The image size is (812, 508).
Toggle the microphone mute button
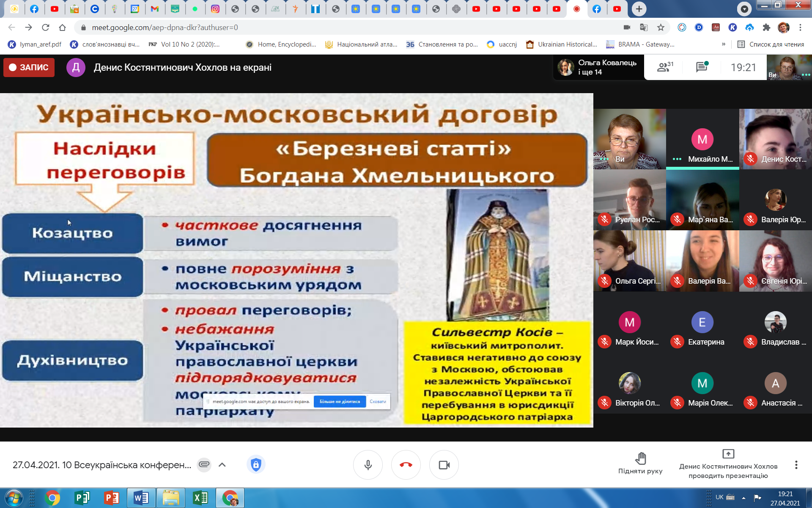(368, 465)
